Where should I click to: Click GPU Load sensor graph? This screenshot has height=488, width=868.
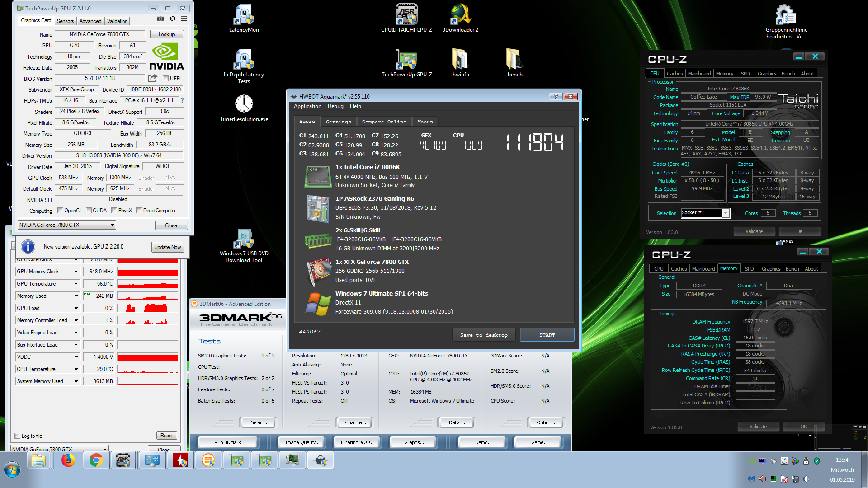click(x=147, y=308)
